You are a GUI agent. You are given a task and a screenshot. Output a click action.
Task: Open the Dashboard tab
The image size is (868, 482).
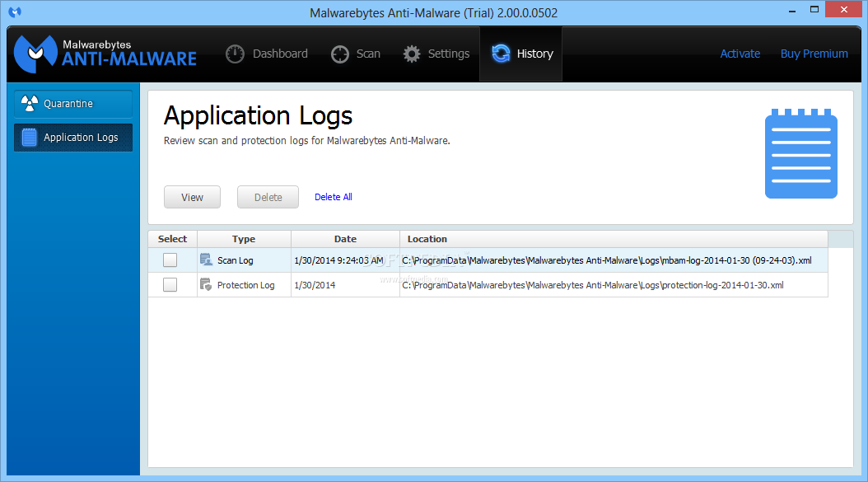(x=267, y=54)
